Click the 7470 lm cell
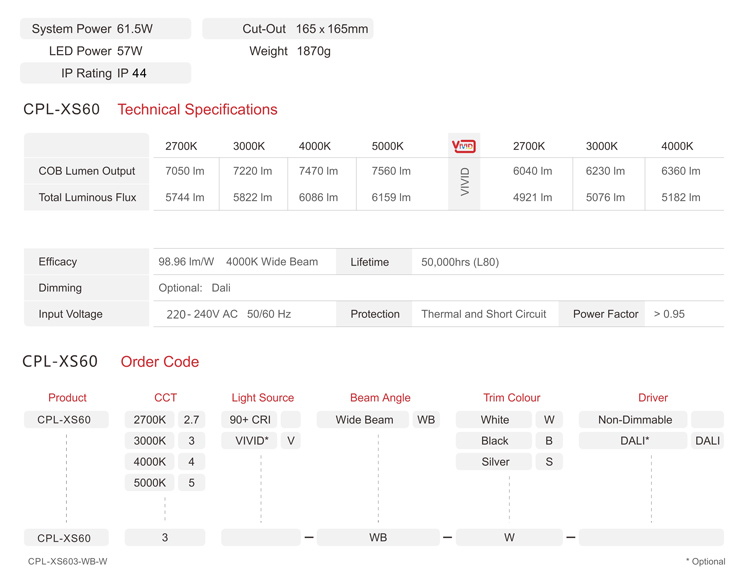This screenshot has height=585, width=750. tap(318, 171)
